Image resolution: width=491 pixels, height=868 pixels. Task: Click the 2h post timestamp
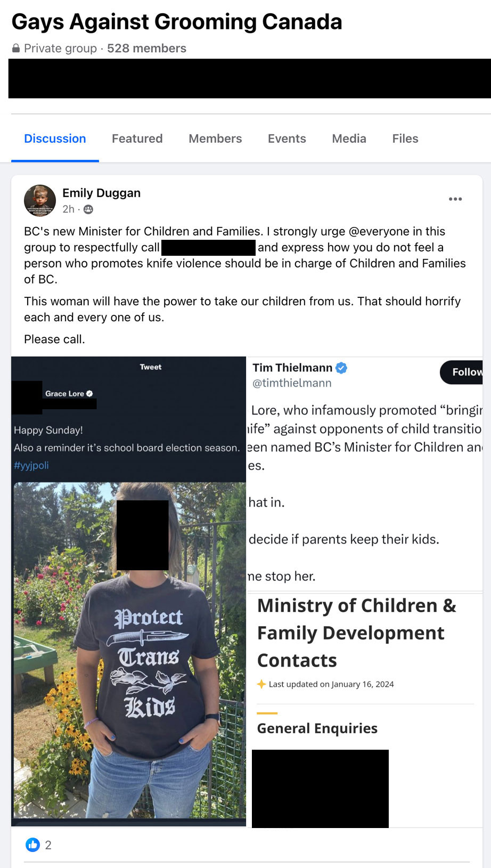[68, 209]
